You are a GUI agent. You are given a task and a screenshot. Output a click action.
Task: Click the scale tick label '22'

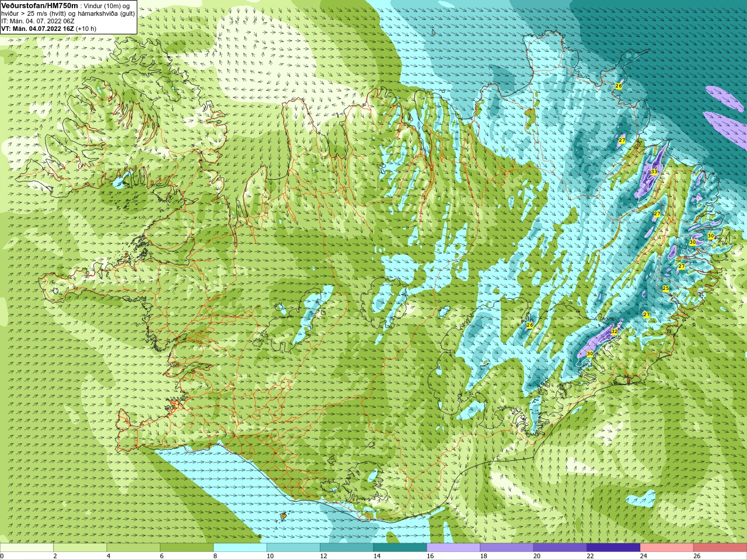(591, 556)
